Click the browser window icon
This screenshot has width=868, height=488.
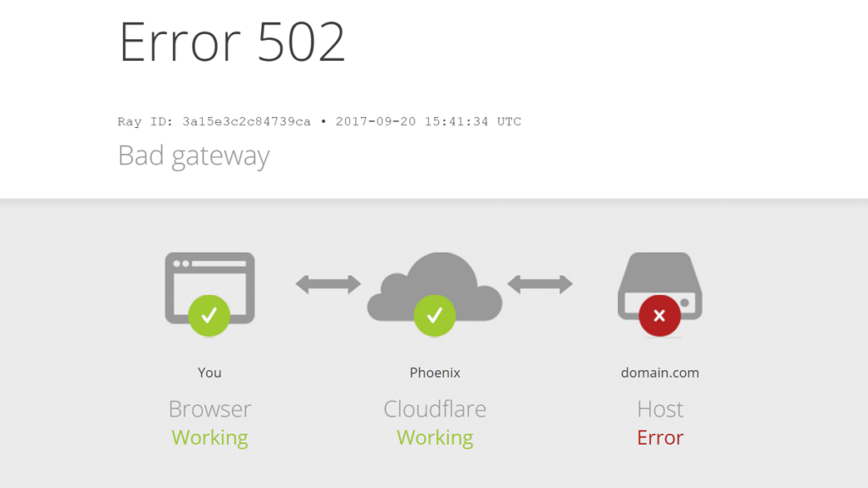coord(210,288)
